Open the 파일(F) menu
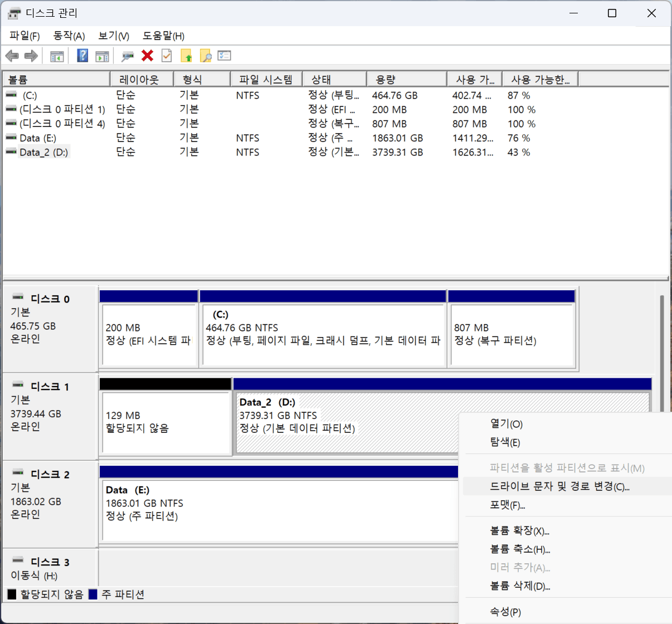Viewport: 672px width, 624px height. tap(25, 36)
